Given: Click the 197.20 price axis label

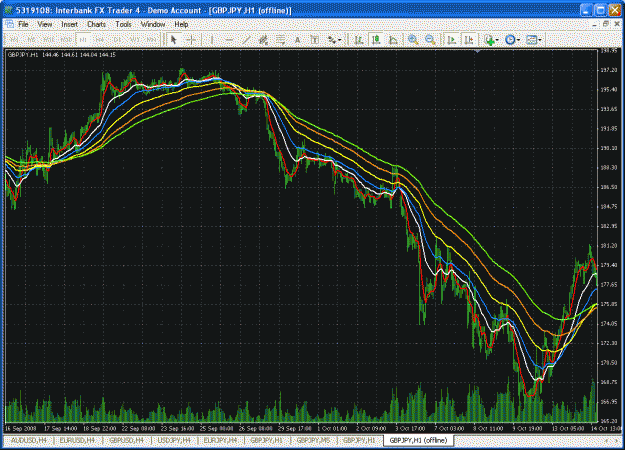Looking at the screenshot, I should coord(609,70).
